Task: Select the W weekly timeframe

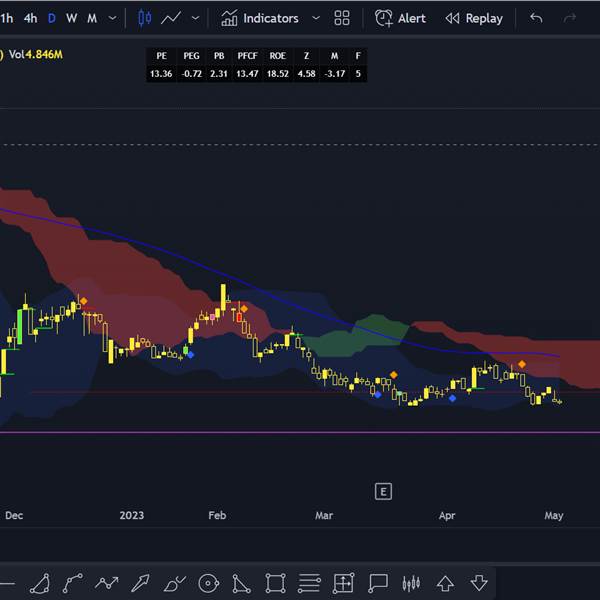Action: tap(72, 18)
